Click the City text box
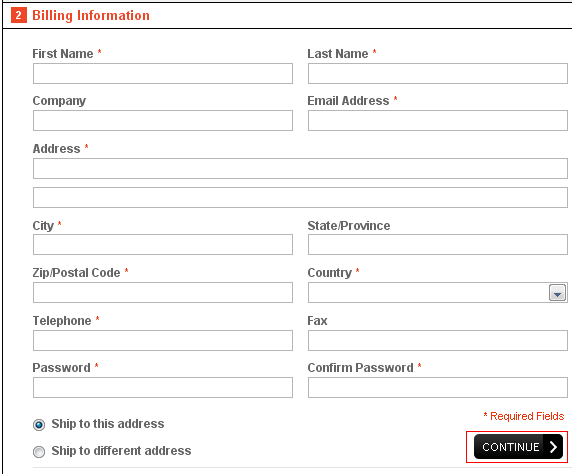This screenshot has width=572, height=474. pos(163,244)
